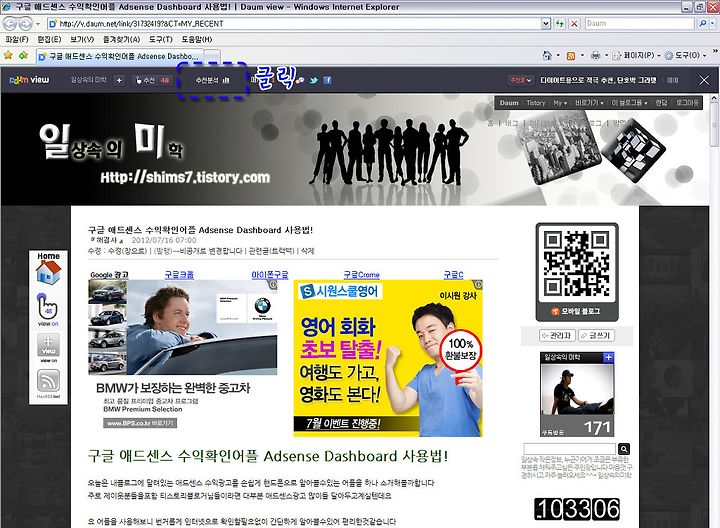The height and width of the screenshot is (528, 720).
Task: Click the IE Home toolbar icon
Action: click(547, 56)
